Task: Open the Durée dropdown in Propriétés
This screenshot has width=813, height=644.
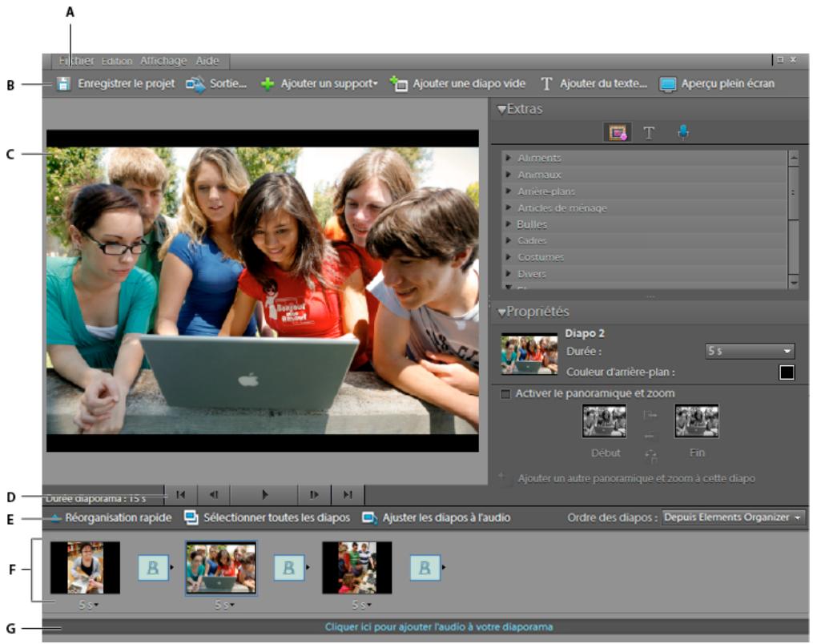Action: pyautogui.click(x=750, y=351)
